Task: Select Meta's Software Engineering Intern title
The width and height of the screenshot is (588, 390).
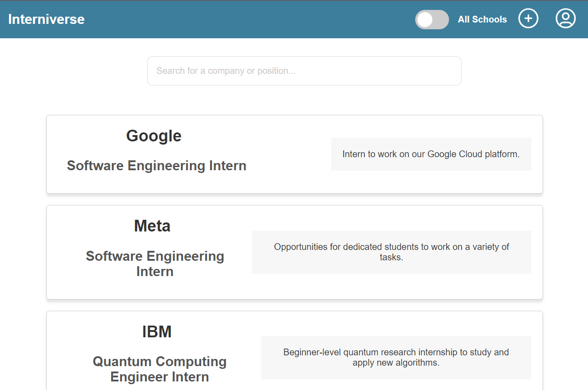Action: click(x=155, y=263)
